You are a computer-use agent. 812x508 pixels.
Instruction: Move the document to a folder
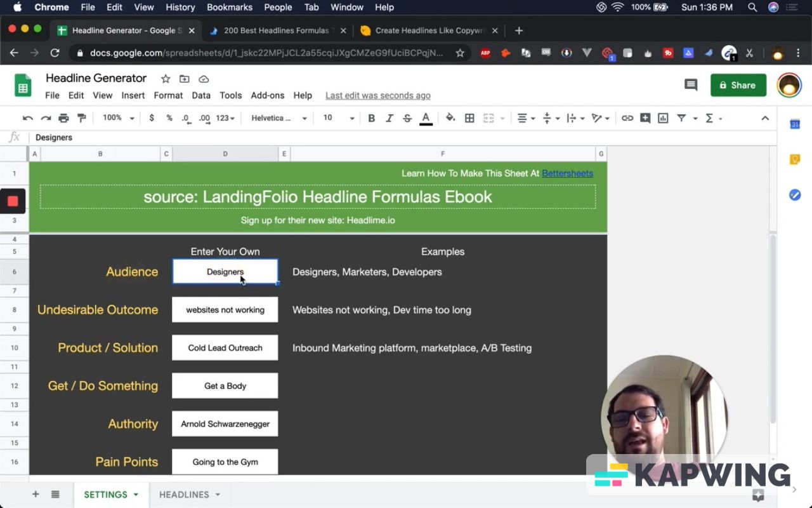tap(185, 79)
